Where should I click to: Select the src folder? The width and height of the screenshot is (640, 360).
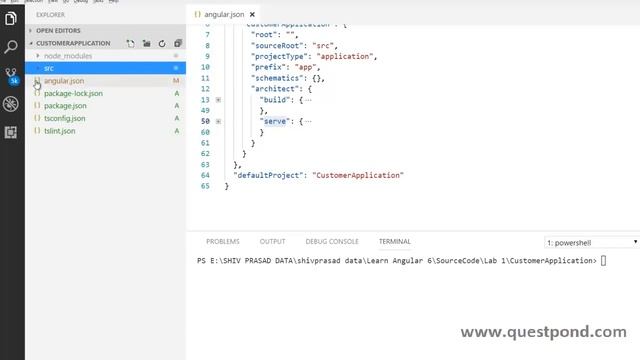coord(105,68)
